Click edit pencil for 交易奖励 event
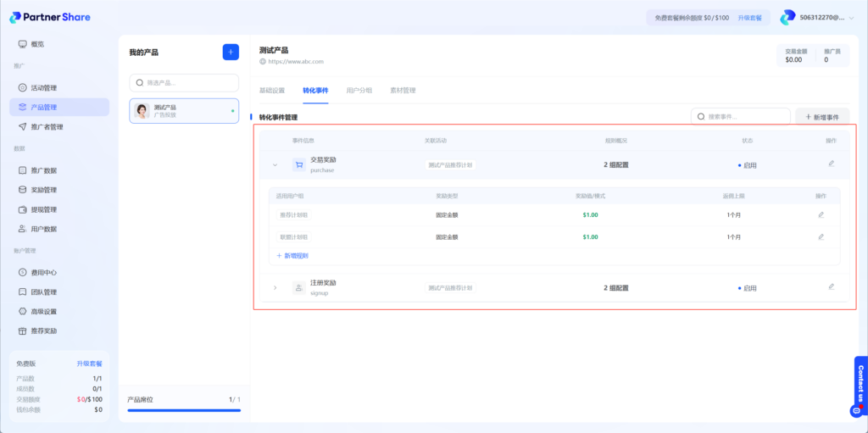This screenshot has width=868, height=433. (832, 164)
